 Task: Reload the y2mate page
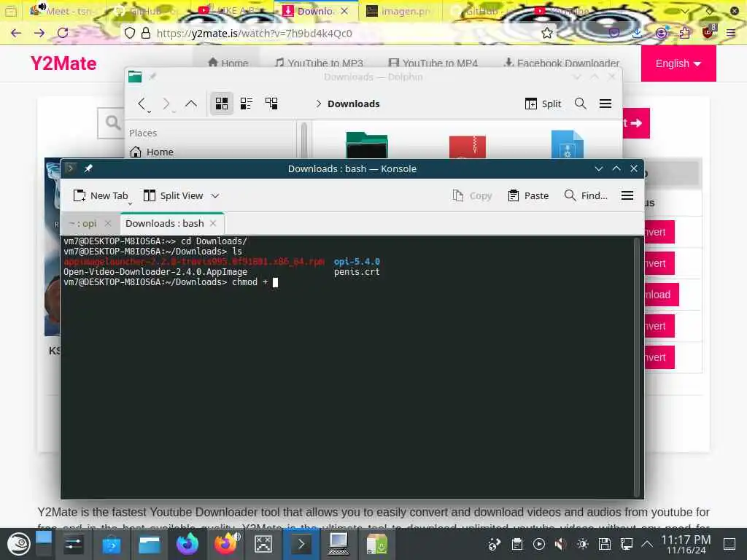click(63, 33)
